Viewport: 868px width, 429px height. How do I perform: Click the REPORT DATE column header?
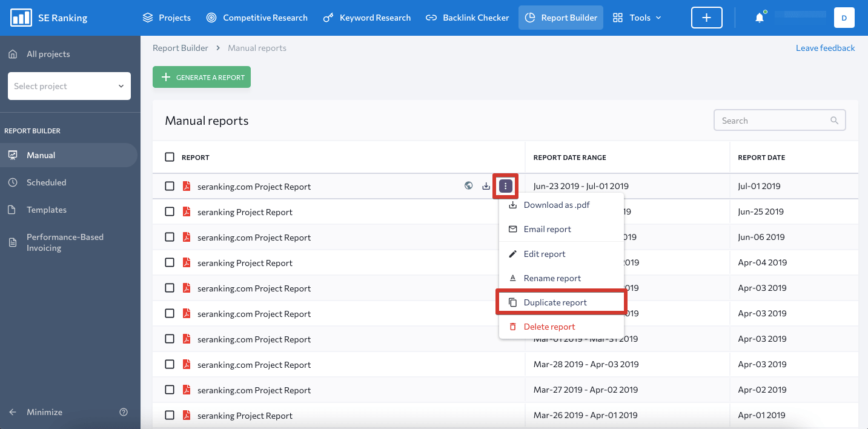coord(761,158)
